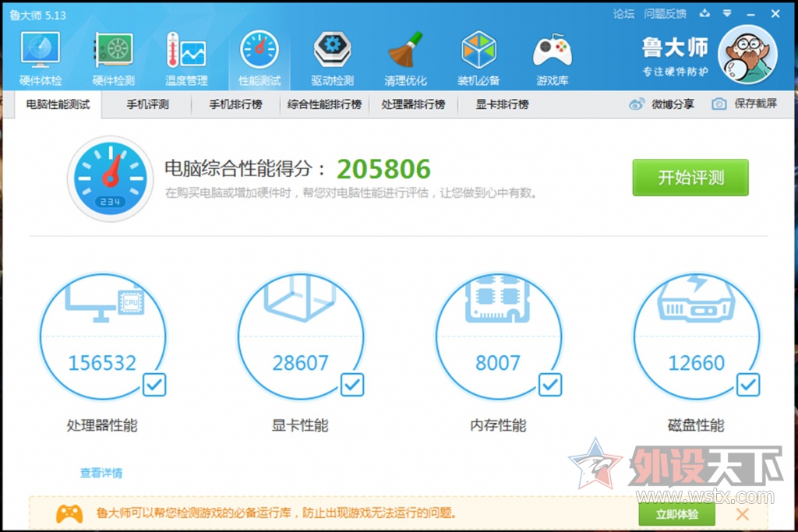Open the 论坛 forum link
798x532 pixels.
623,14
